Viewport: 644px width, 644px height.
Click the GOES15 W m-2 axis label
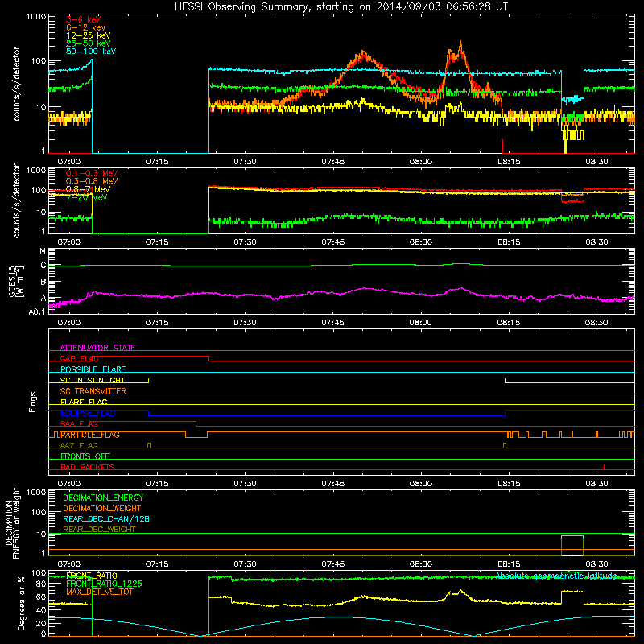pyautogui.click(x=16, y=282)
